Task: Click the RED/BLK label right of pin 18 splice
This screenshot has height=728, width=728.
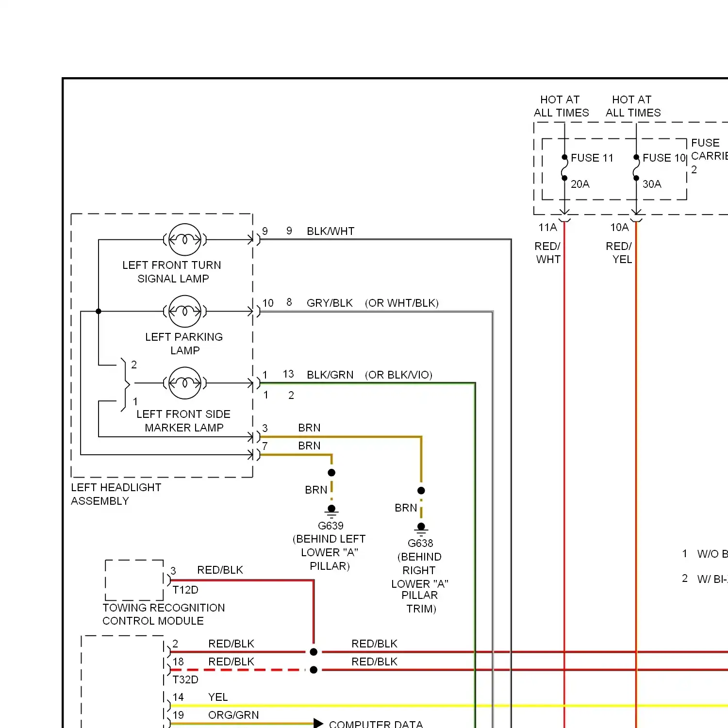Action: pos(374,662)
